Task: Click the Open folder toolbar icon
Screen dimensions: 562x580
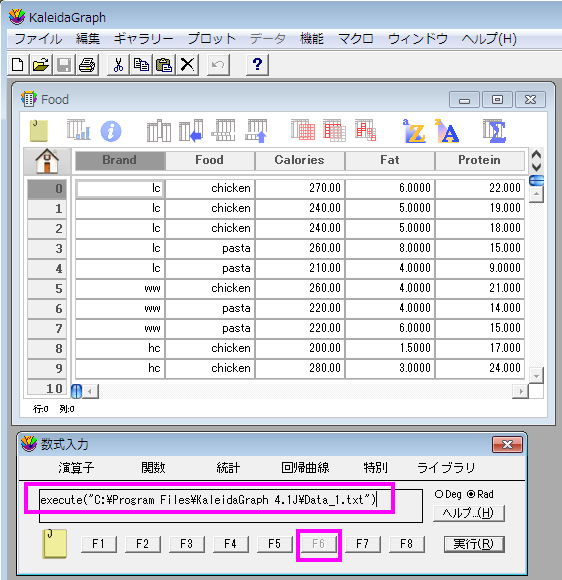Action: pos(41,65)
